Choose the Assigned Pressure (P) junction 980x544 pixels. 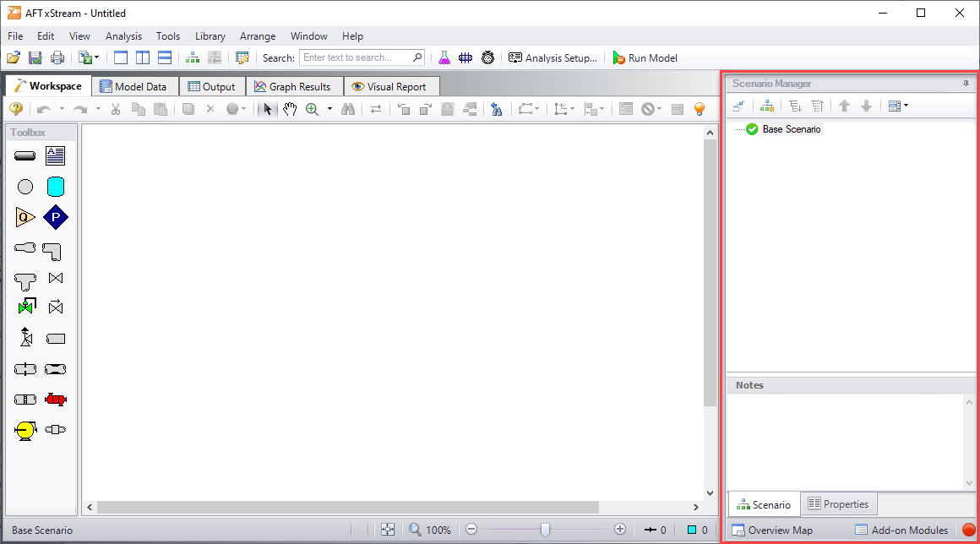(x=56, y=217)
